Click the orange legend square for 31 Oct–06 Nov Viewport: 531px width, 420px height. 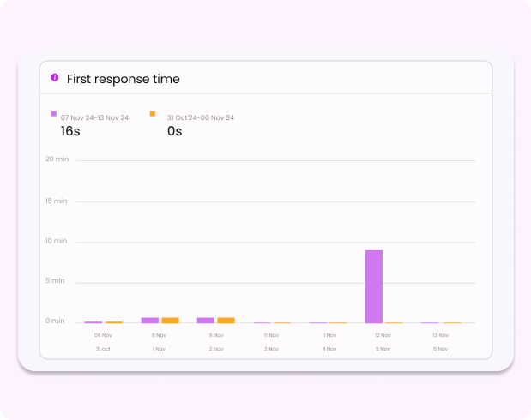153,113
